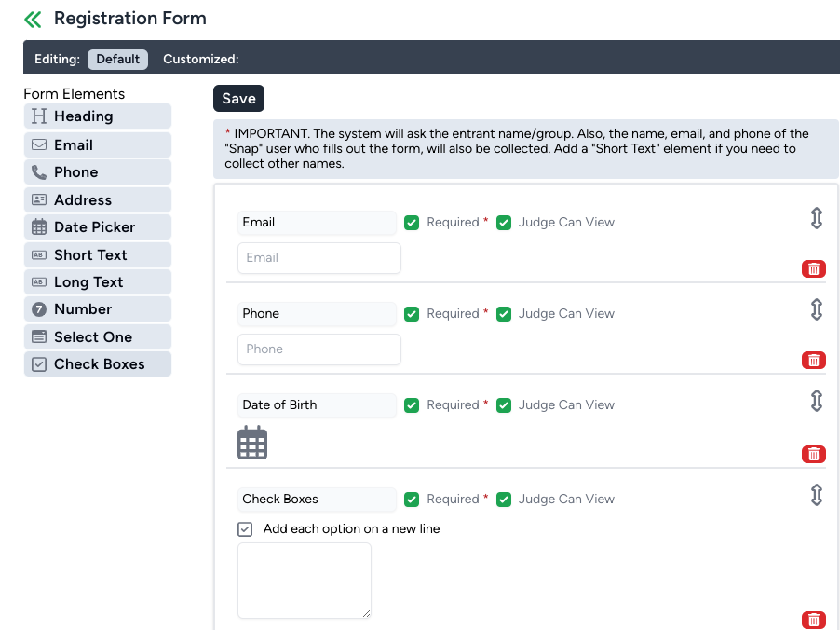Click the reorder handle on Check Boxes row

point(816,495)
